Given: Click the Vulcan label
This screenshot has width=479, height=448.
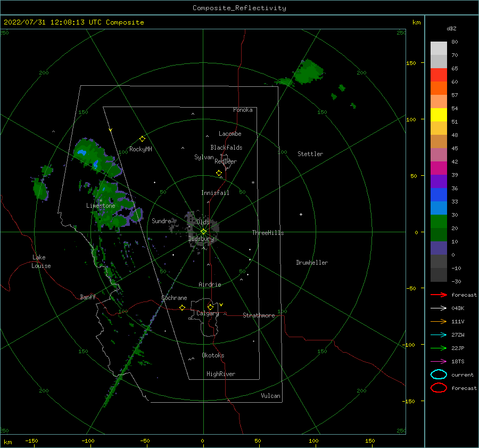Looking at the screenshot, I should (271, 396).
